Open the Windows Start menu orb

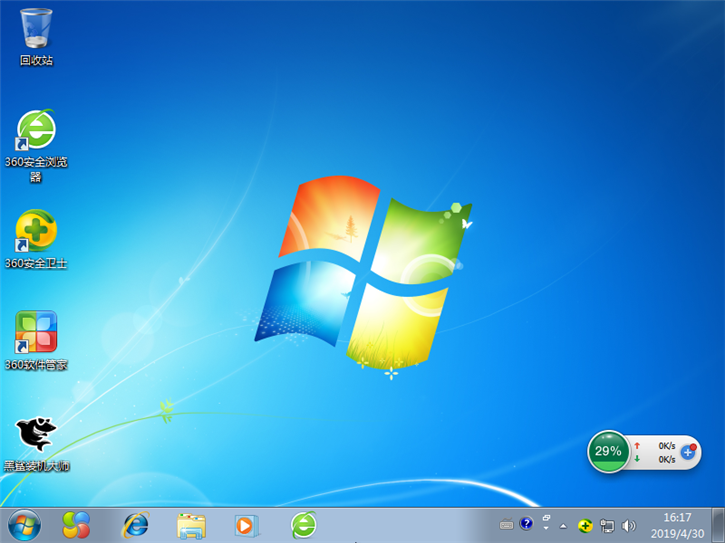[x=24, y=524]
